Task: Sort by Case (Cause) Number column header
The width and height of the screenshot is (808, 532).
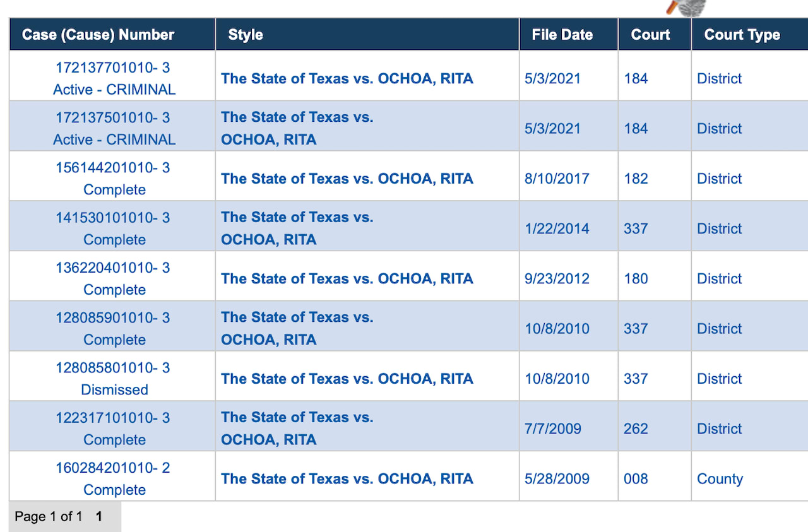Action: tap(98, 35)
